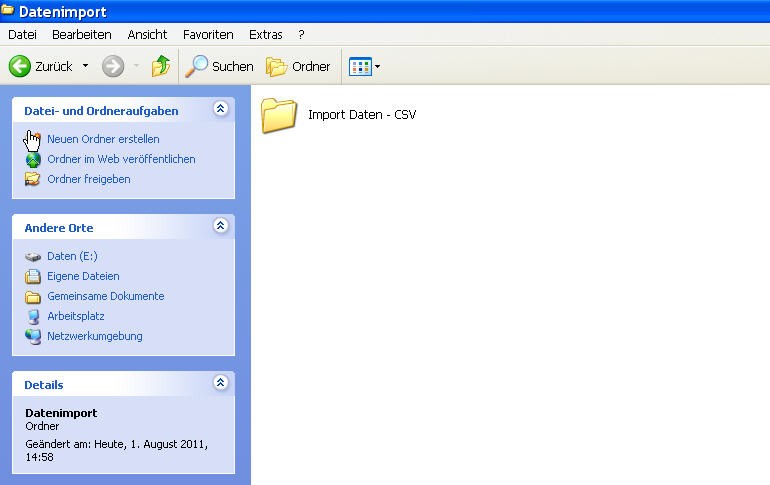Click the Datenimport name in Details panel
This screenshot has width=770, height=485.
tap(61, 413)
